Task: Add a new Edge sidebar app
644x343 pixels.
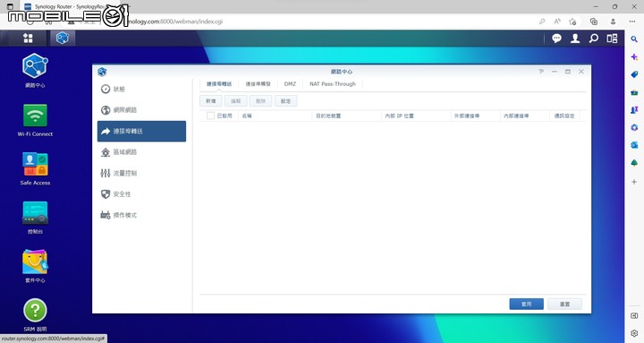Action: 634,182
